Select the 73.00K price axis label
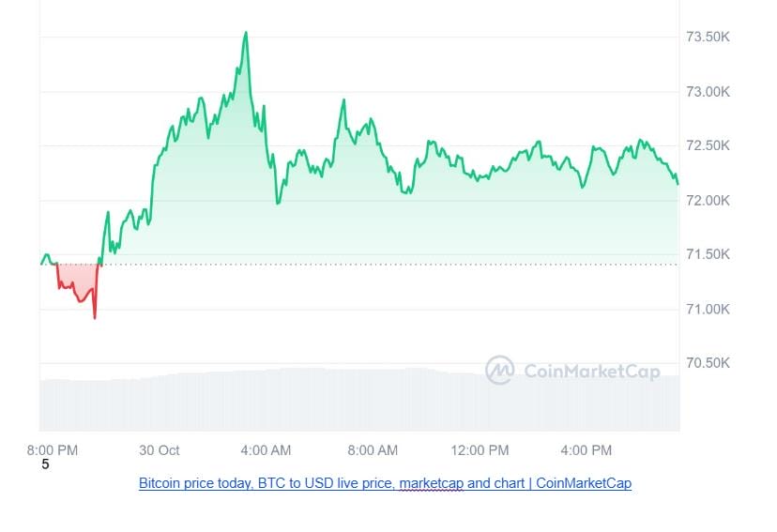Screen dimensions: 777x532 [708, 92]
